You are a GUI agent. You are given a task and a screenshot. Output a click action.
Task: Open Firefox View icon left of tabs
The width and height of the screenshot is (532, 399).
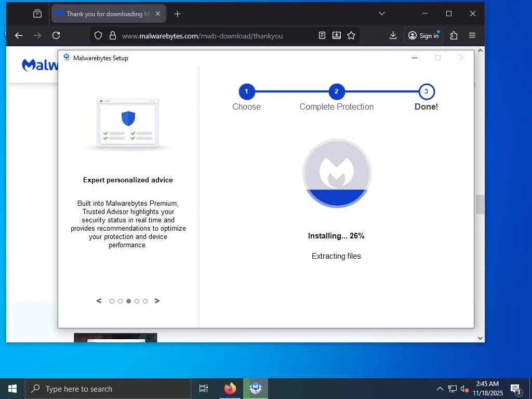(x=37, y=14)
